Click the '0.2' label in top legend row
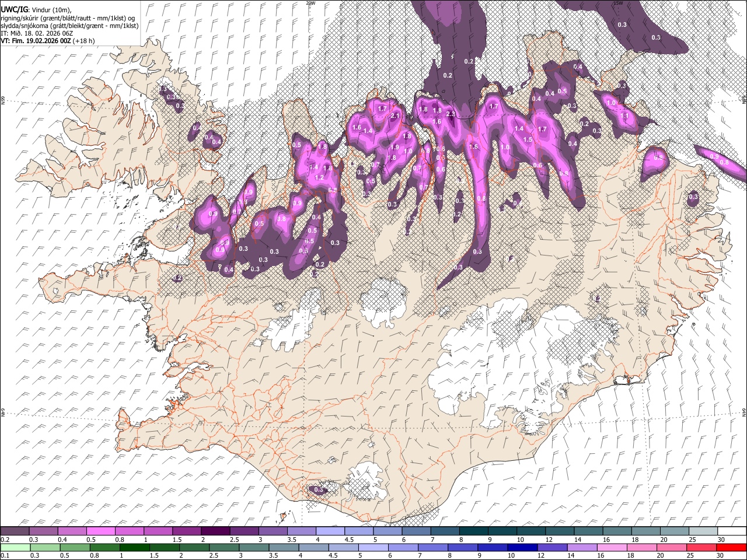 [x=6, y=540]
